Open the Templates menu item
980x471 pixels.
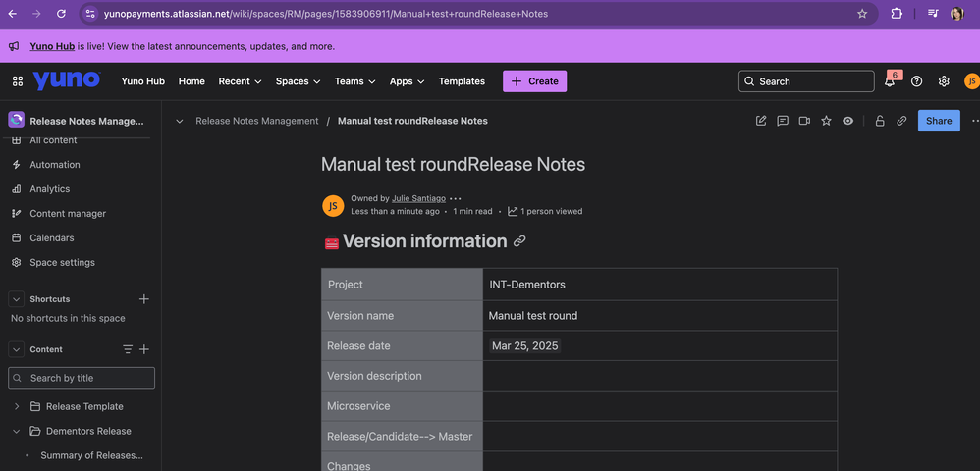click(462, 81)
